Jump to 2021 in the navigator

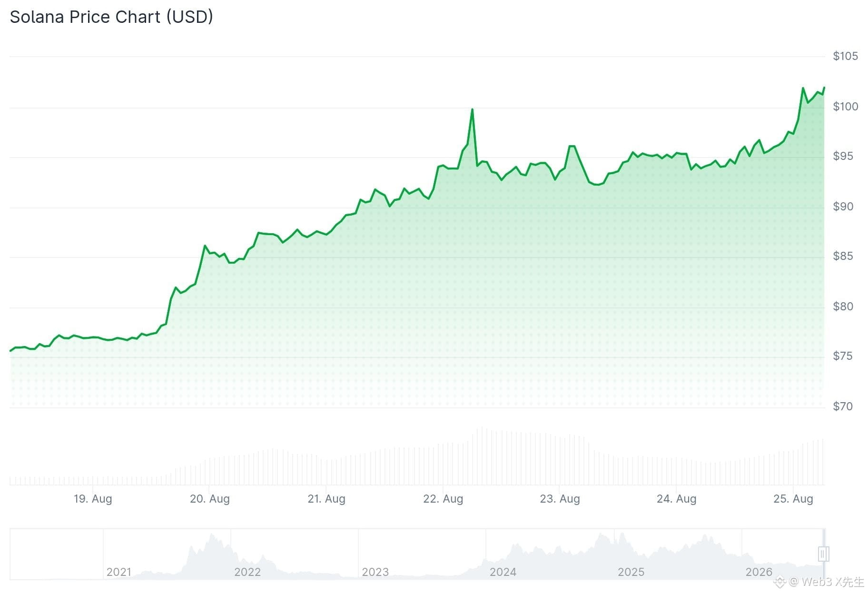[x=119, y=572]
